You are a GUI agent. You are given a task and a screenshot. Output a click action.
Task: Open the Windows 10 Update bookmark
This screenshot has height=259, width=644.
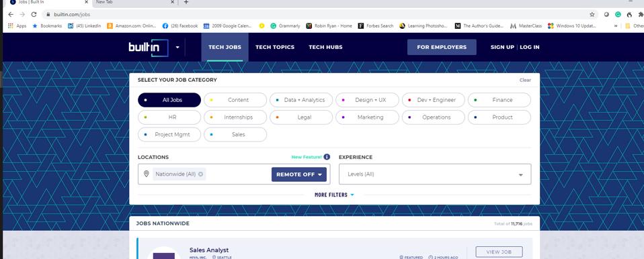point(571,25)
